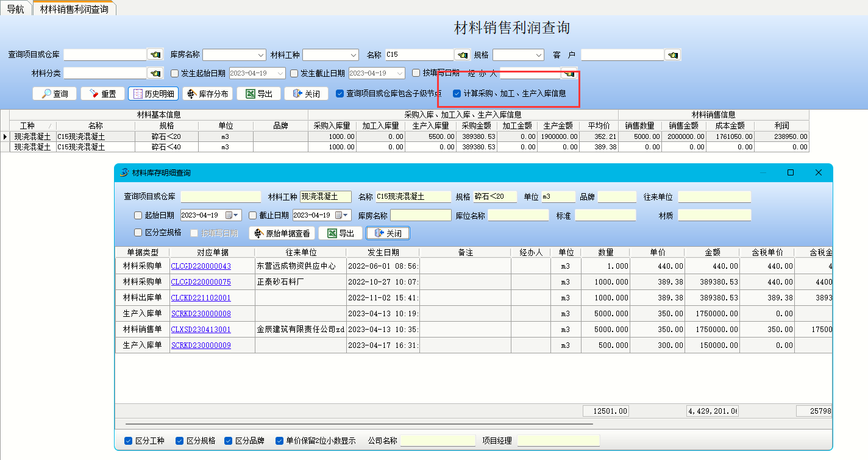
Task: Click the 查询 search button in top toolbar
Action: 54,94
